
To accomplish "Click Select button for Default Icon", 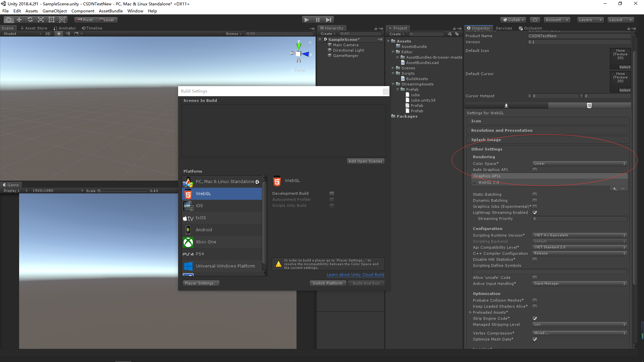I will coord(625,67).
